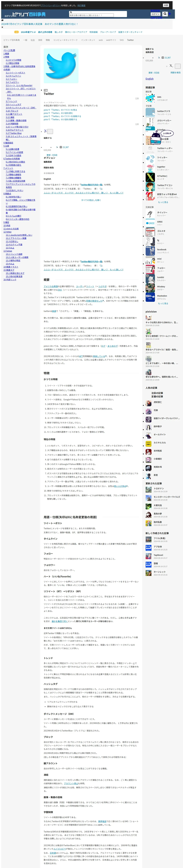Click the Echofon article thumbnail

tap(150, 131)
